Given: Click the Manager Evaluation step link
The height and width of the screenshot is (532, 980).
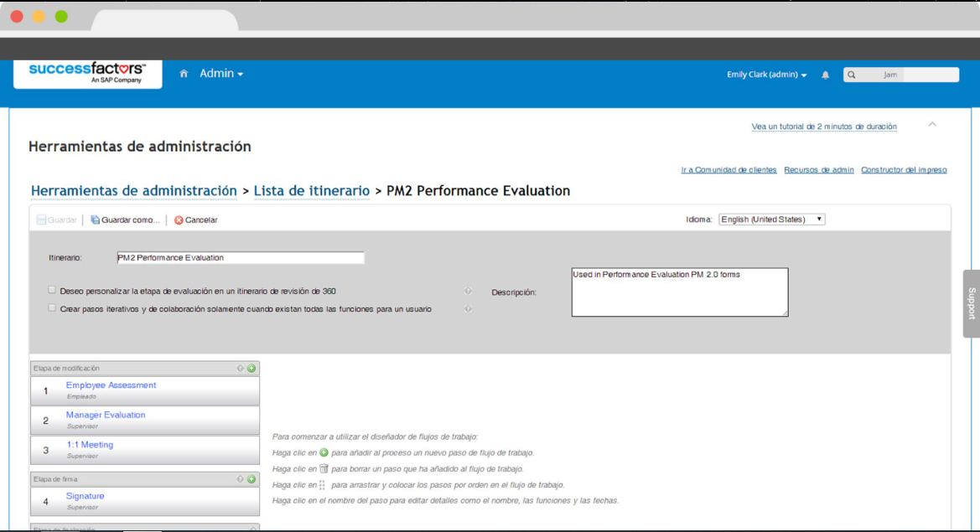Looking at the screenshot, I should pos(106,414).
